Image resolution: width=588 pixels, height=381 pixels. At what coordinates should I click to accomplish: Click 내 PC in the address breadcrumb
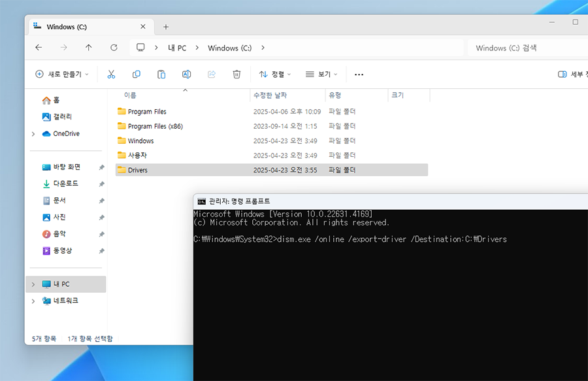[177, 48]
